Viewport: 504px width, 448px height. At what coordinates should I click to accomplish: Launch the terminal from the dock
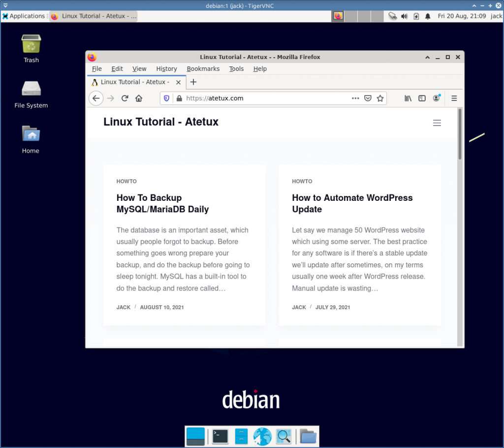pos(220,436)
